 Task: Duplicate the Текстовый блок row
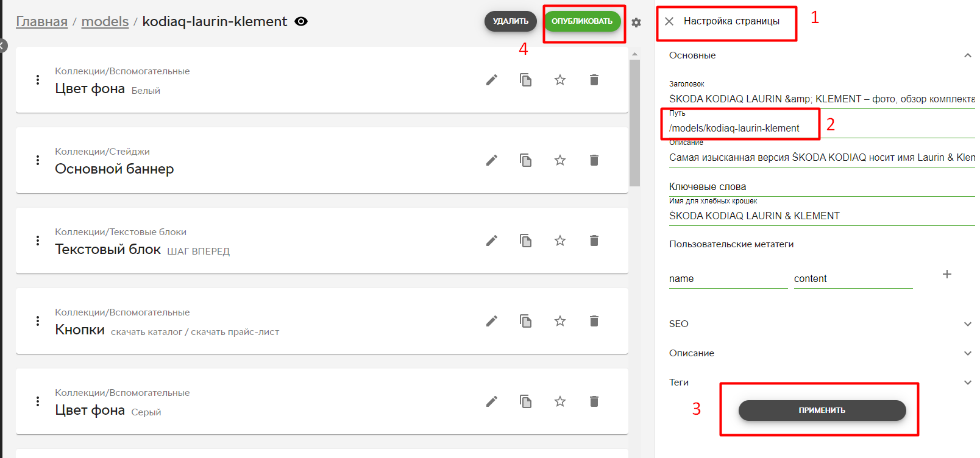tap(525, 241)
